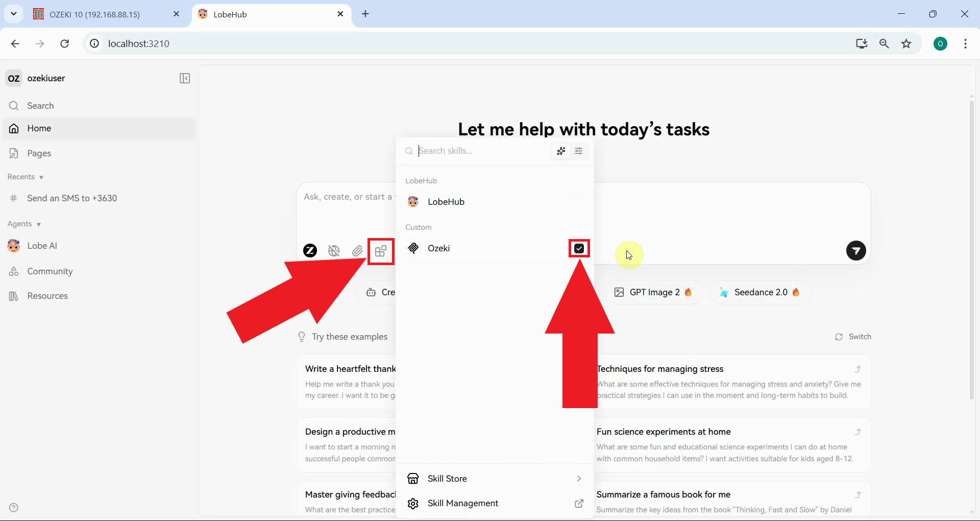Click arrow icon on managing stress card
980x521 pixels.
coord(858,369)
